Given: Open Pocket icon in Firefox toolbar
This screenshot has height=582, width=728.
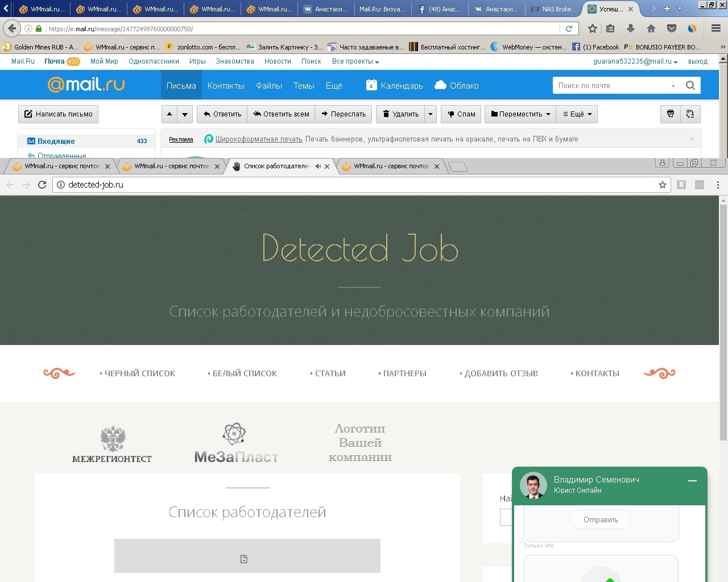Looking at the screenshot, I should point(672,28).
